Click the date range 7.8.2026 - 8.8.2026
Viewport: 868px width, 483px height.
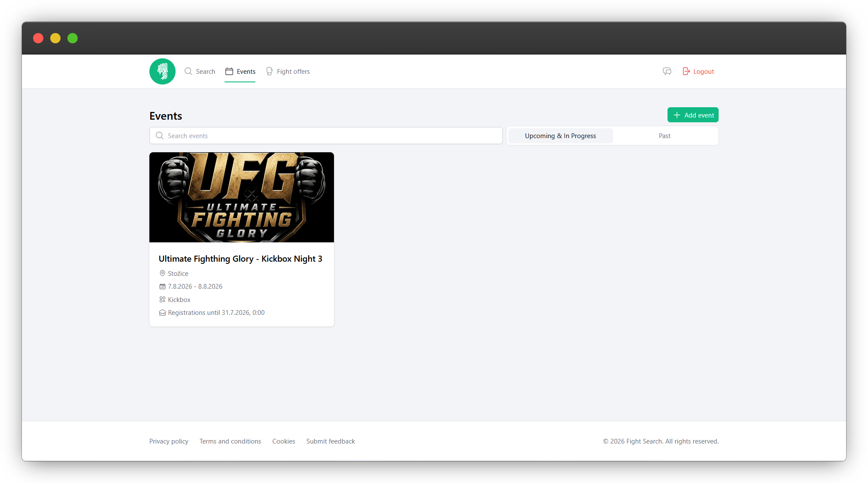[195, 286]
